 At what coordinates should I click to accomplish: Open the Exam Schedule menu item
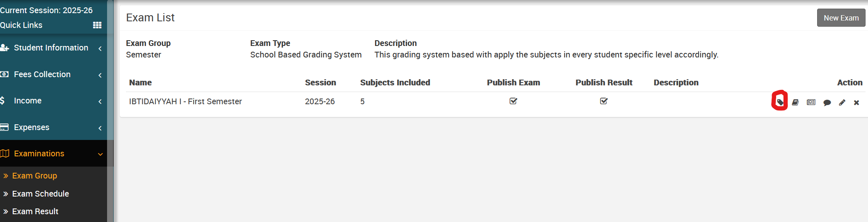pos(40,194)
